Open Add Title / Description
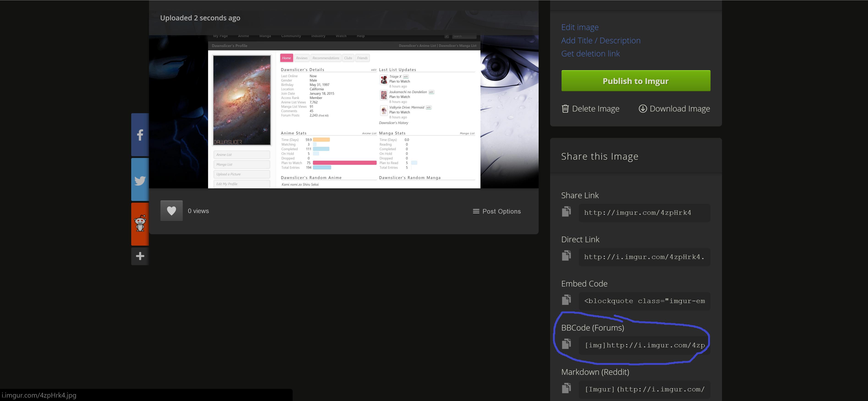 (x=601, y=40)
